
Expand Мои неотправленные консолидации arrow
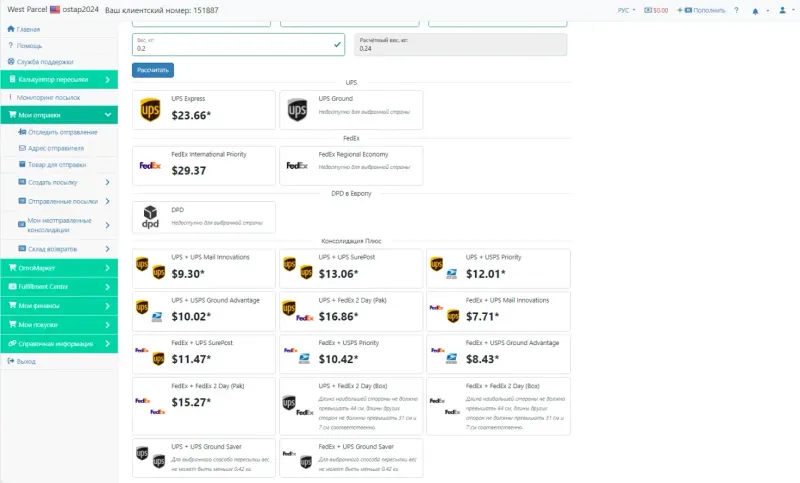(x=107, y=225)
